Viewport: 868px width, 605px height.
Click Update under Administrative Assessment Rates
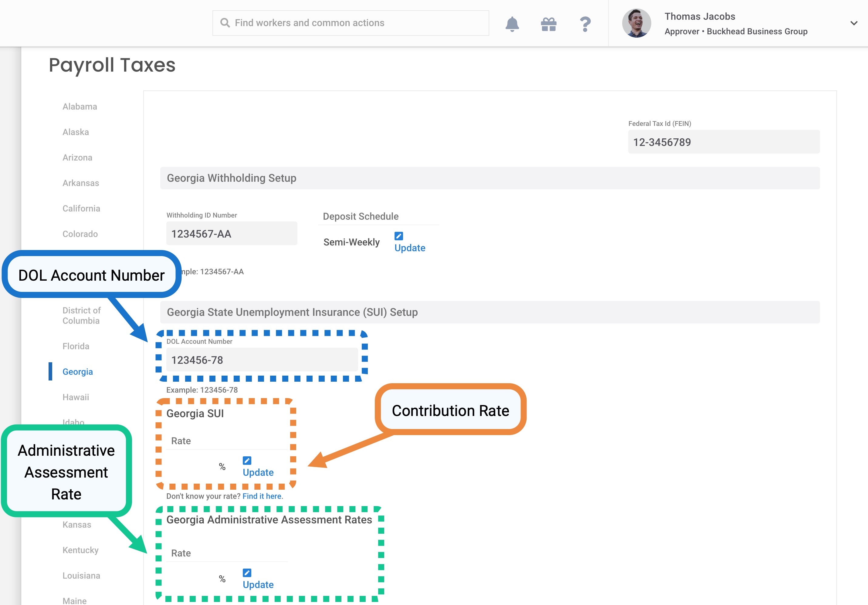point(258,585)
